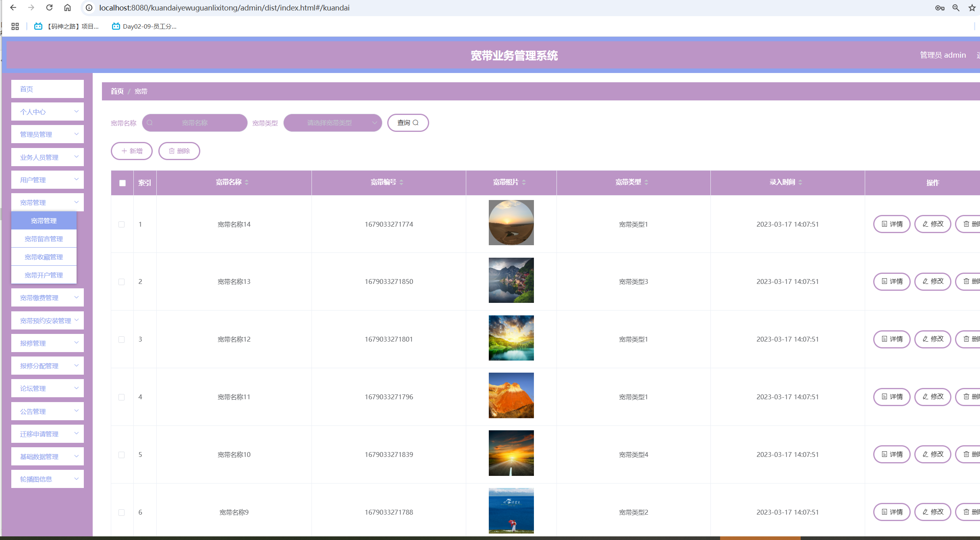Check the row for 宽带名称11
Viewport: 980px width, 540px height.
tap(121, 397)
